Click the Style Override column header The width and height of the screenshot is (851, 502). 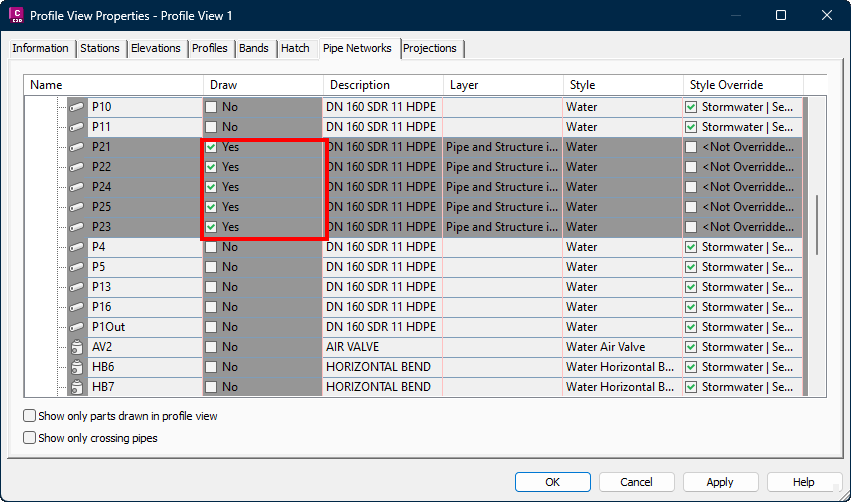pyautogui.click(x=743, y=85)
